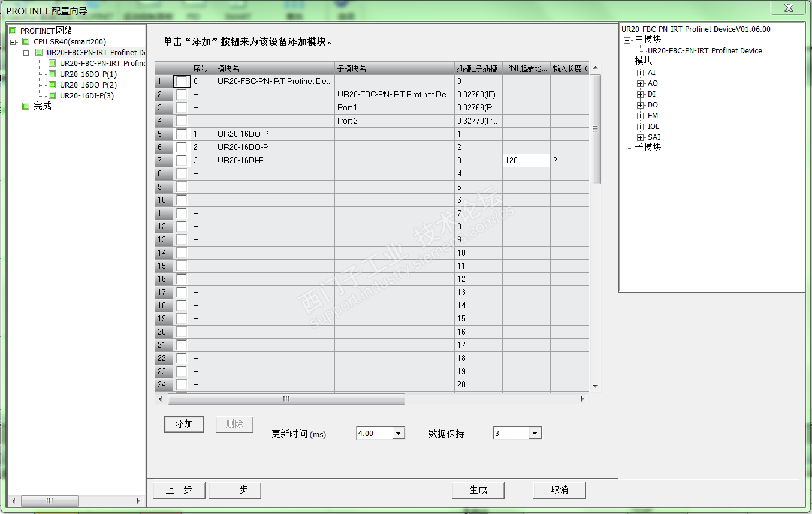Tick the checkbox in the UR20-16DI-P row
This screenshot has height=514, width=812.
pos(181,161)
